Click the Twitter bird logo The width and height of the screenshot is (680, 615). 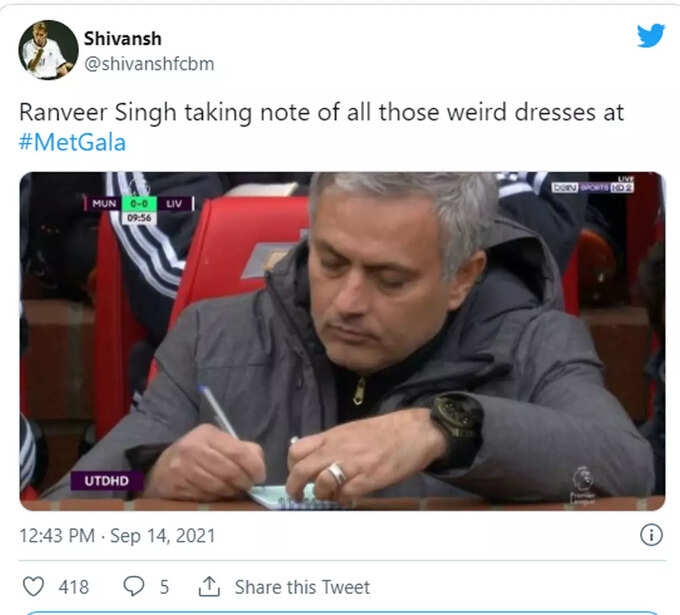tap(651, 35)
